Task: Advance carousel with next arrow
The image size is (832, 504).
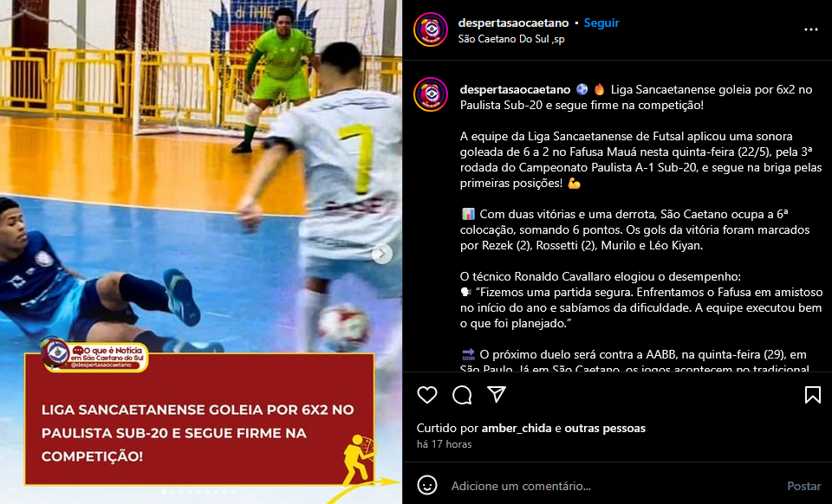Action: pos(382,254)
